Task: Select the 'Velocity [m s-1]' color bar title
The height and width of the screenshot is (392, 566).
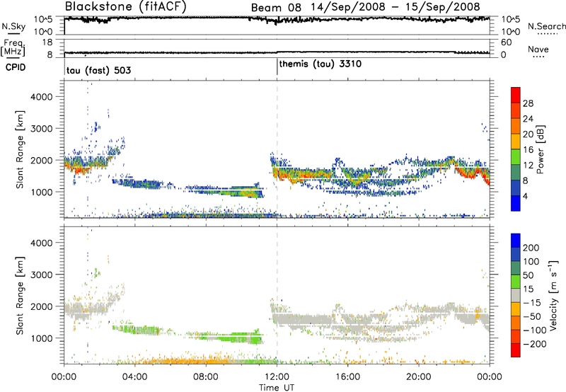Action: point(553,295)
